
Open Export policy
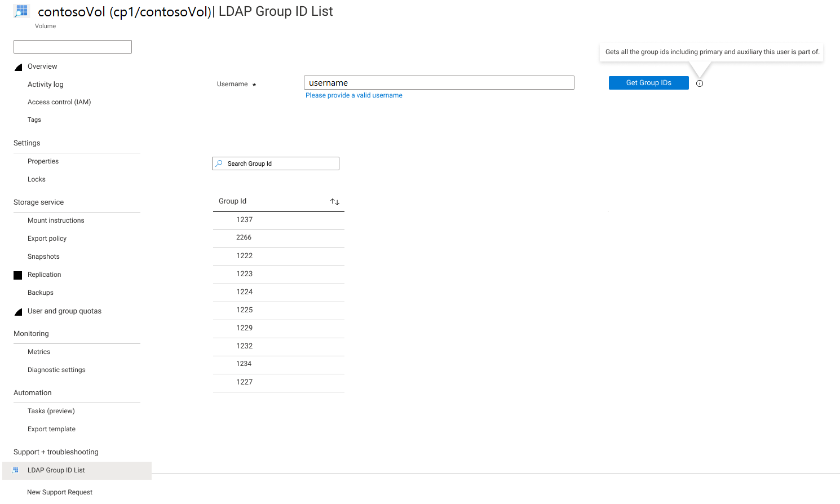47,238
